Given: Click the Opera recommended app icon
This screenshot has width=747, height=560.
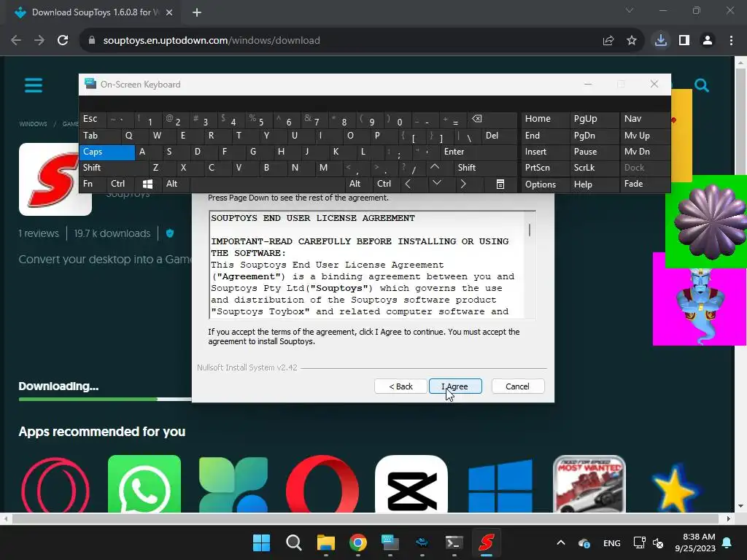Looking at the screenshot, I should click(x=322, y=484).
